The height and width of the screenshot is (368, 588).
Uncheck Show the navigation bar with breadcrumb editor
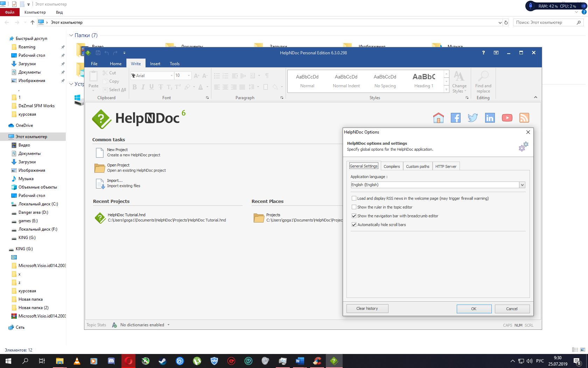pyautogui.click(x=354, y=216)
